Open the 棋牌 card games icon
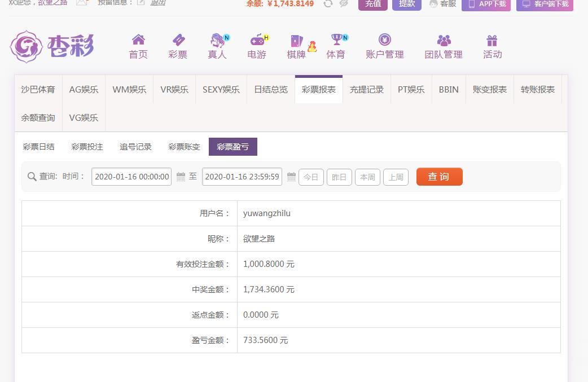The height and width of the screenshot is (382, 588). pos(296,41)
